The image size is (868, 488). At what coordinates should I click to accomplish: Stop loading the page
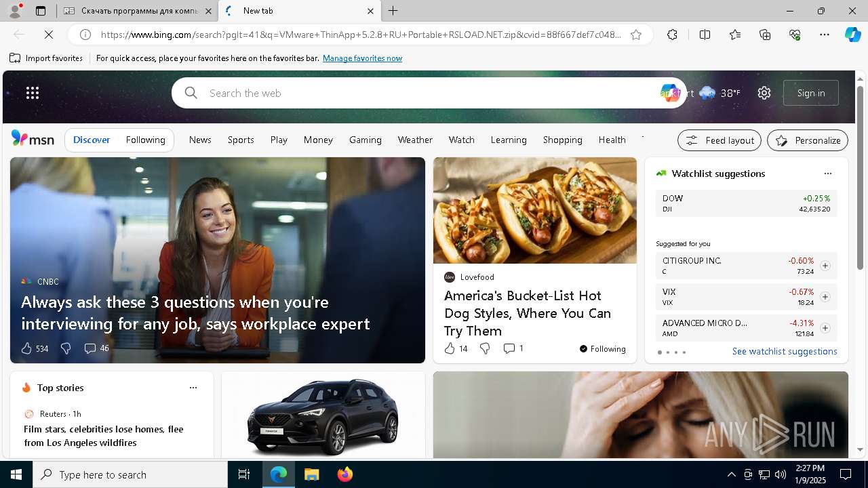click(x=48, y=35)
